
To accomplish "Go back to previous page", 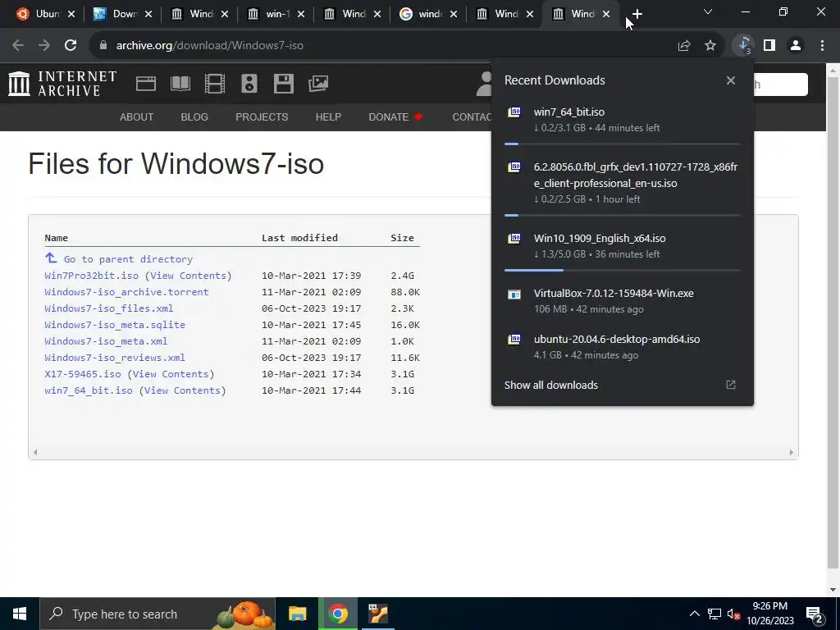I will (18, 46).
